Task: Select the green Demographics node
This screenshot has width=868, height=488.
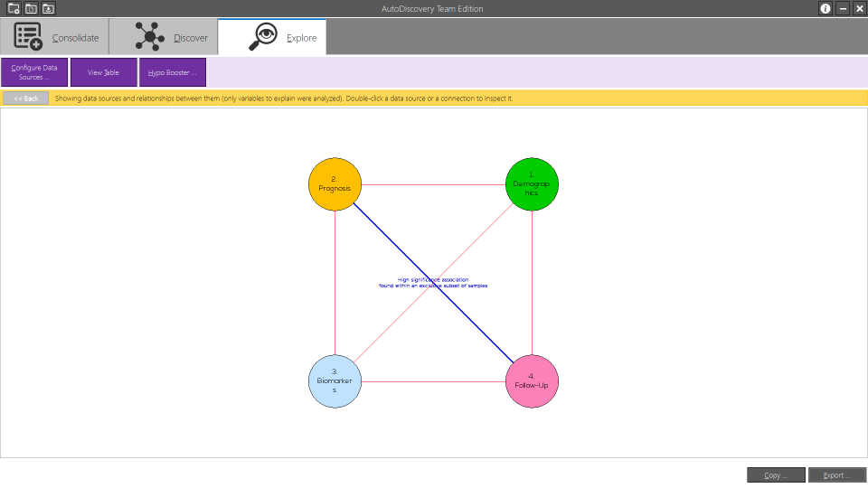Action: pos(532,184)
